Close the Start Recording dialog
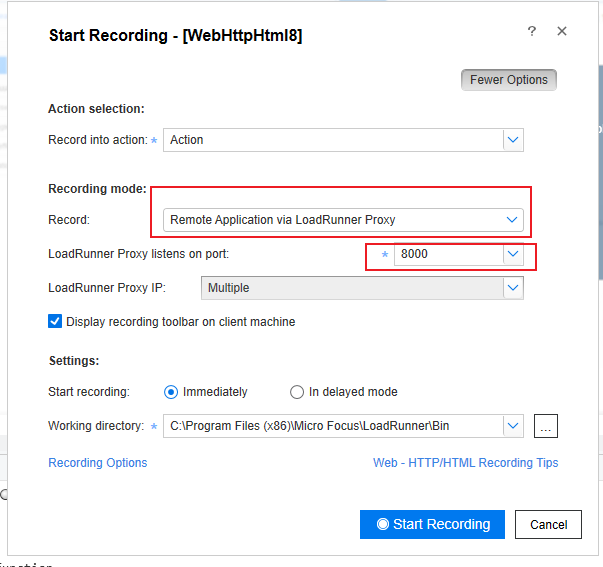The width and height of the screenshot is (603, 567). point(562,31)
